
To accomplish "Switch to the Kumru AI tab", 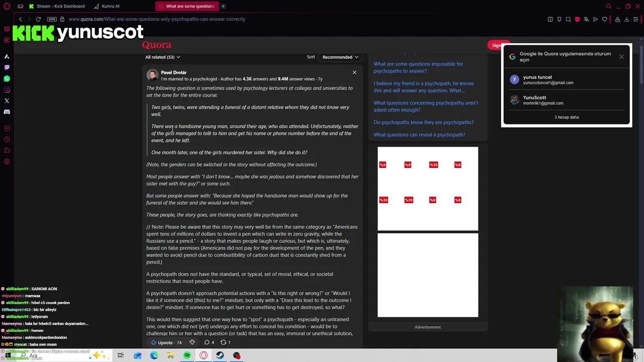I will tap(106, 6).
